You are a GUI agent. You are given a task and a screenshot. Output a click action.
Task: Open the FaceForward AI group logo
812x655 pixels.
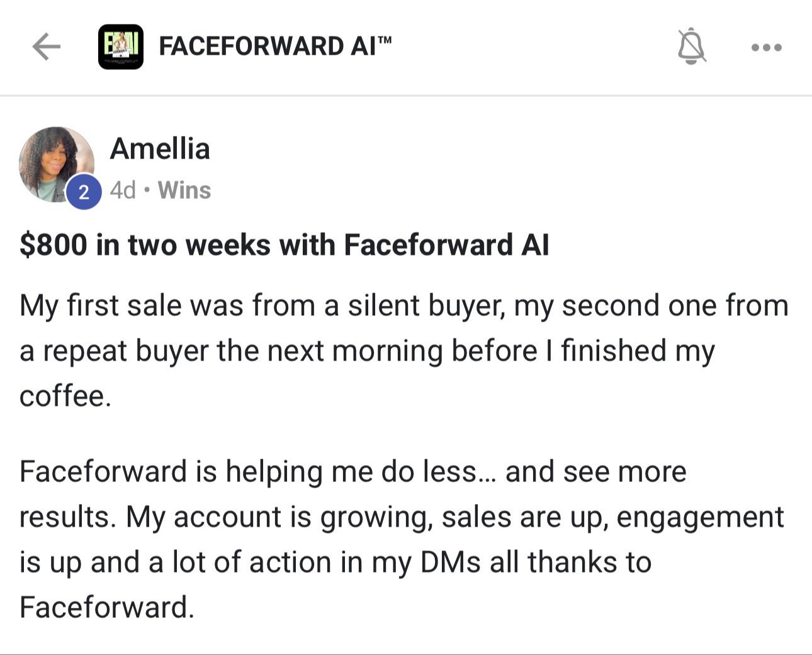pos(120,47)
